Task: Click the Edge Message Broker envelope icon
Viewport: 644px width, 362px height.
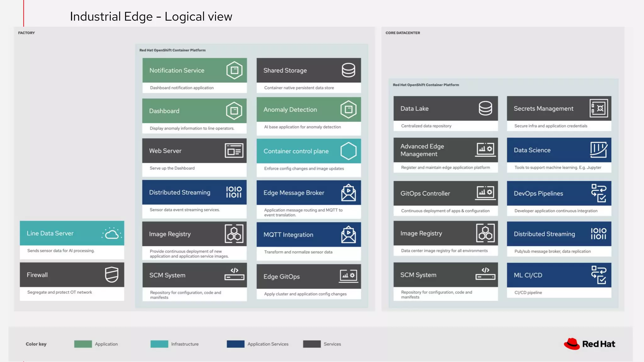Action: (348, 193)
